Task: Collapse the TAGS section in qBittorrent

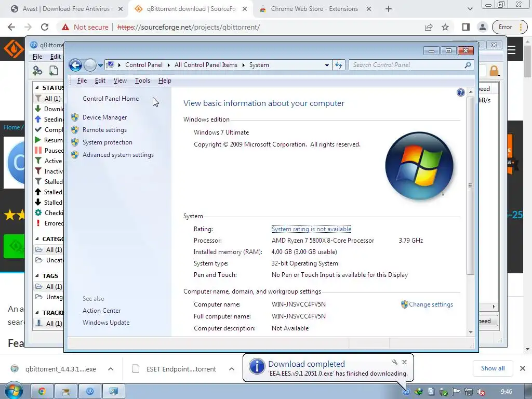Action: [37, 276]
